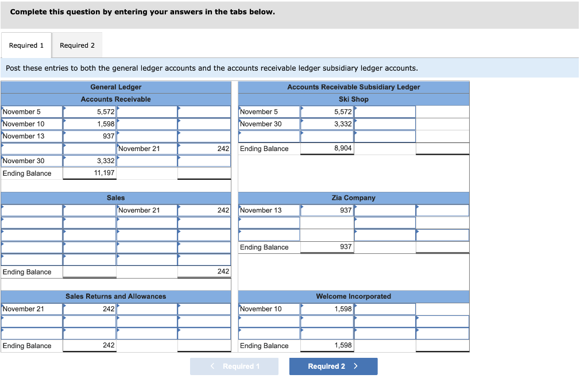Click the 937 entry under Zia Company

click(x=327, y=210)
